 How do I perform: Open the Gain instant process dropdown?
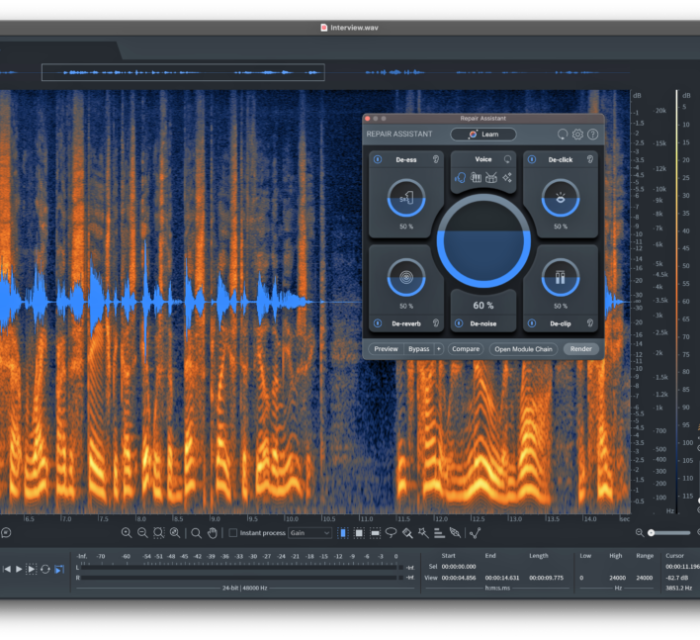pos(310,533)
